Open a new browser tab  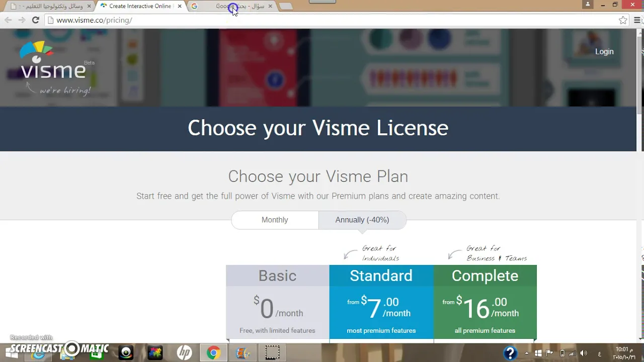coord(285,7)
